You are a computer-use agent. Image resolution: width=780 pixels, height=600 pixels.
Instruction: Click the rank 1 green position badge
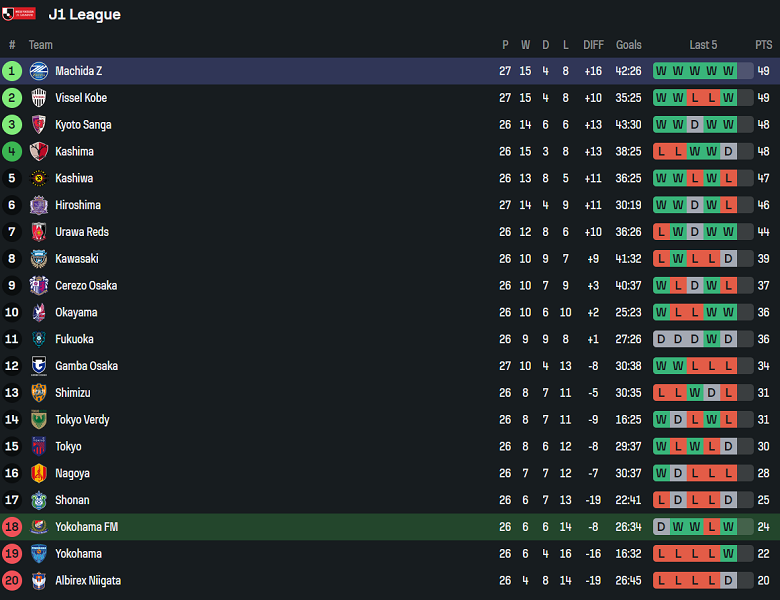(12, 71)
